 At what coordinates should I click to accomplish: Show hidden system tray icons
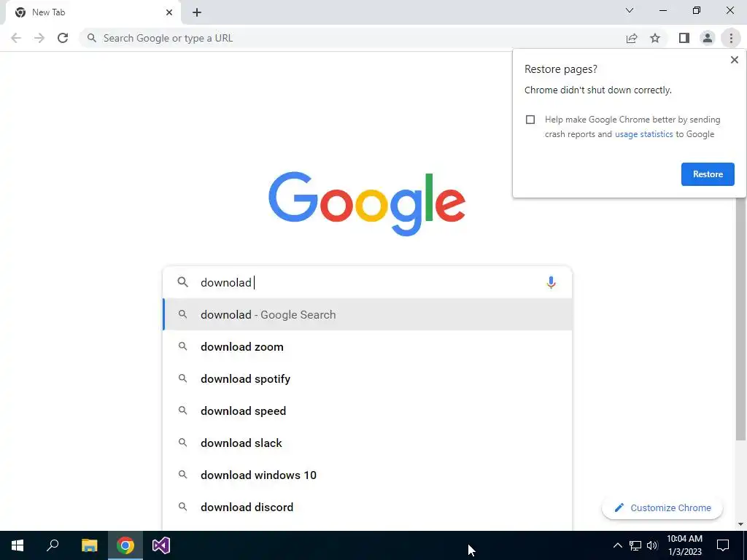click(x=617, y=545)
